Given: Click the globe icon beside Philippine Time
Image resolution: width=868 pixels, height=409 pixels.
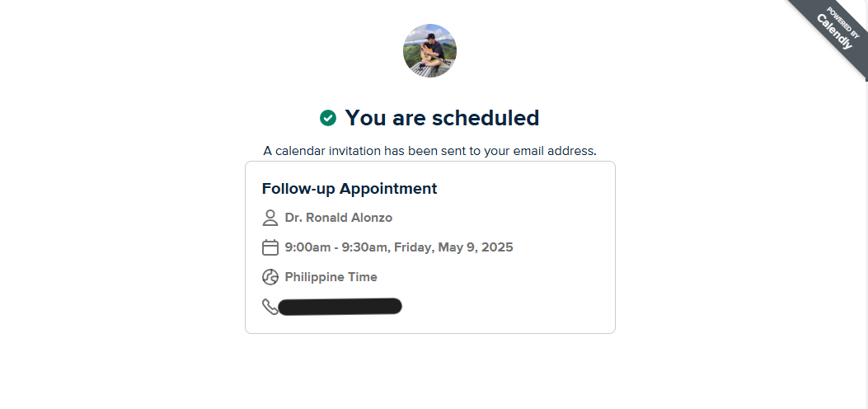Looking at the screenshot, I should [270, 277].
